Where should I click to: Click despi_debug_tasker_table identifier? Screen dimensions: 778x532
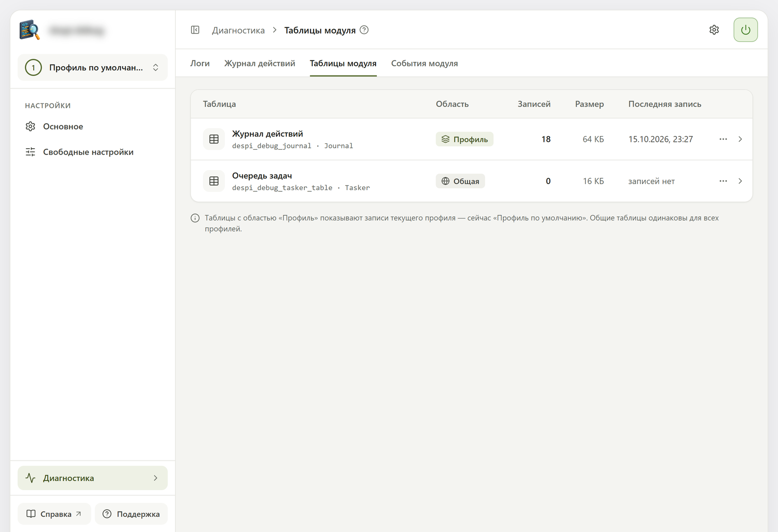click(x=282, y=188)
